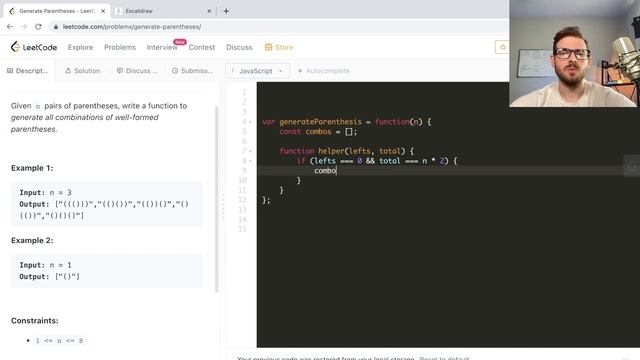Close the Generate Parentheses tab
The width and height of the screenshot is (640, 360).
[x=103, y=11]
